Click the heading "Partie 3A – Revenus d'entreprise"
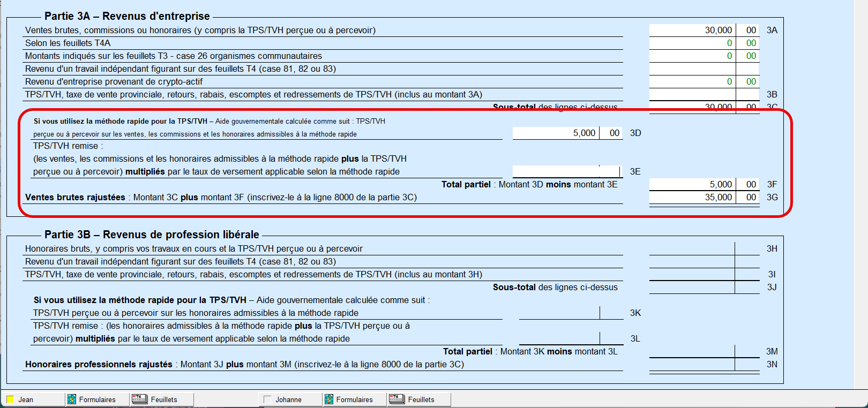The height and width of the screenshot is (408, 868). 127,16
